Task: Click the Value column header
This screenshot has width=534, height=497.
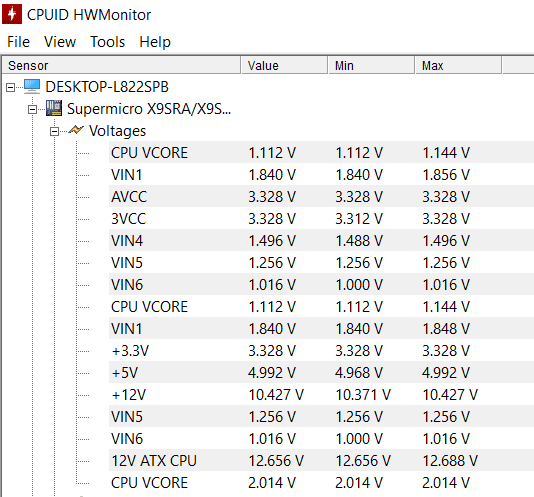Action: click(x=284, y=65)
